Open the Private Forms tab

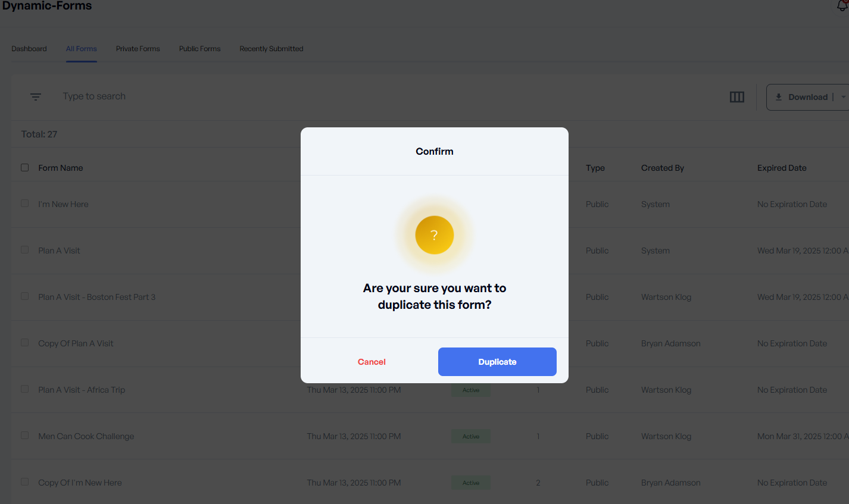(x=138, y=49)
